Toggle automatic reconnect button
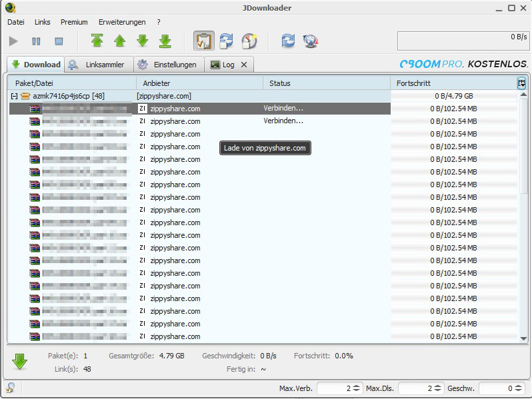 [x=226, y=41]
